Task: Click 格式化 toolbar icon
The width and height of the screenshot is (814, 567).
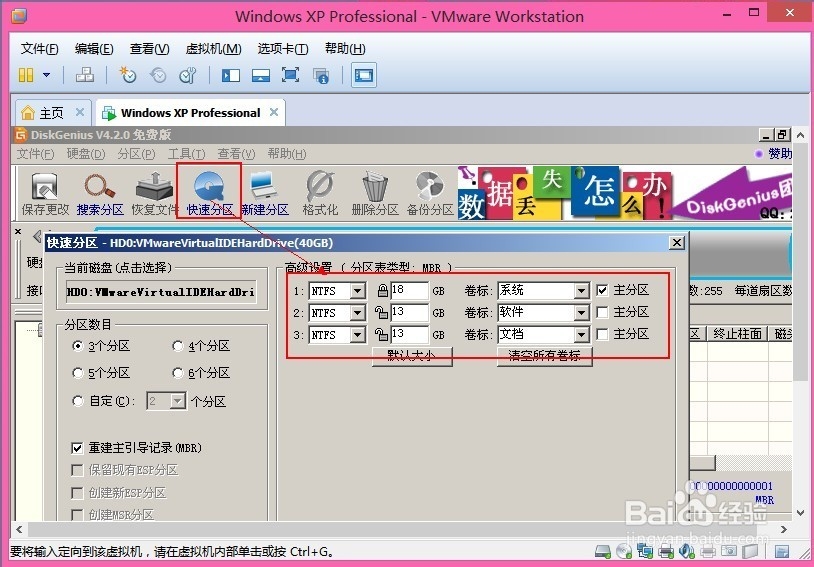Action: pos(320,195)
